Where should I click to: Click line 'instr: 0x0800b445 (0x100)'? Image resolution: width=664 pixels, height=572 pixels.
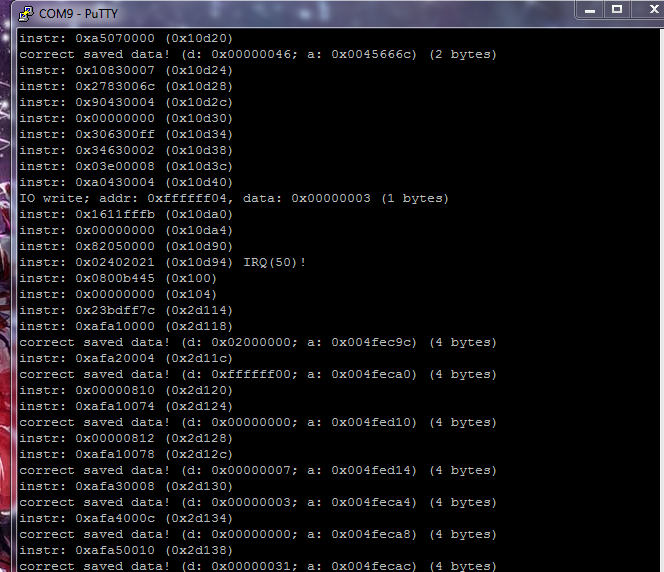point(118,279)
